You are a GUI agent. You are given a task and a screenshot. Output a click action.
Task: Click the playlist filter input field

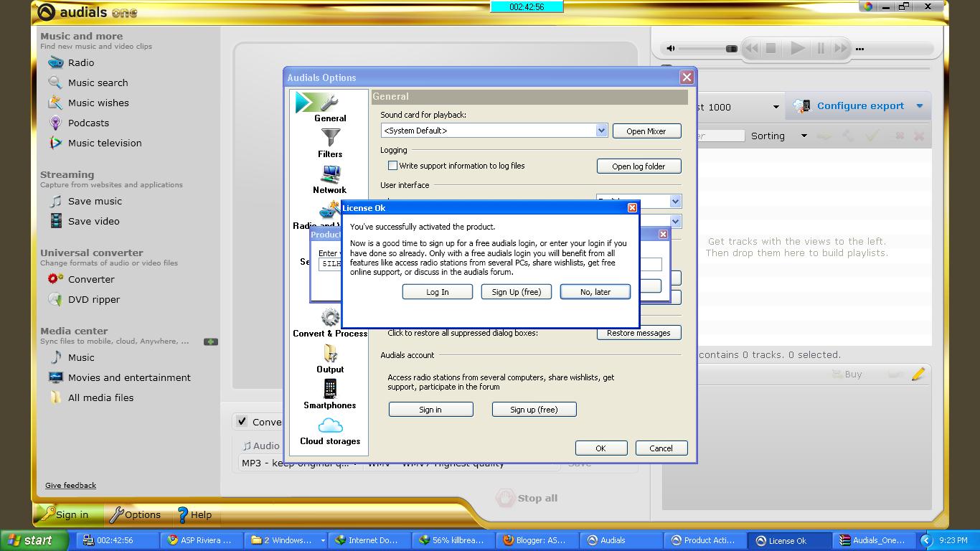point(720,136)
